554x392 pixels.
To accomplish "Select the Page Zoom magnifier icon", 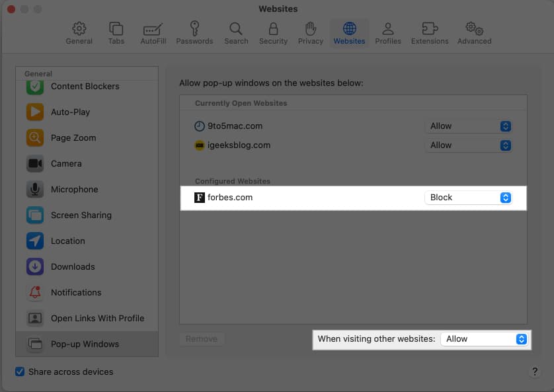I will point(35,137).
